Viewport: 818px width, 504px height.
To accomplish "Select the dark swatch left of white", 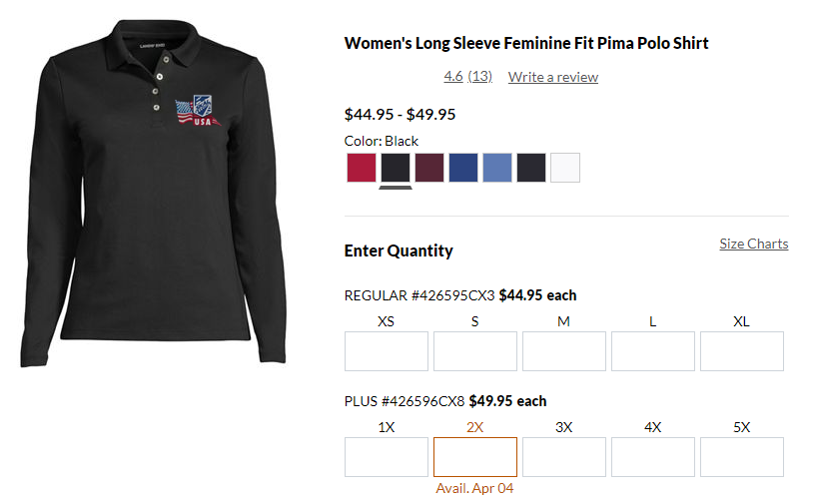I will point(531,168).
